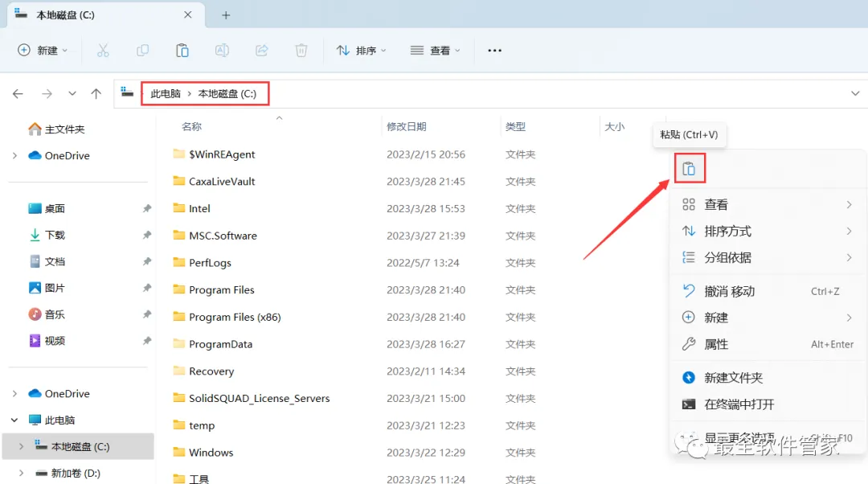Collapse the 此电脑 tree node
868x484 pixels.
[x=15, y=420]
